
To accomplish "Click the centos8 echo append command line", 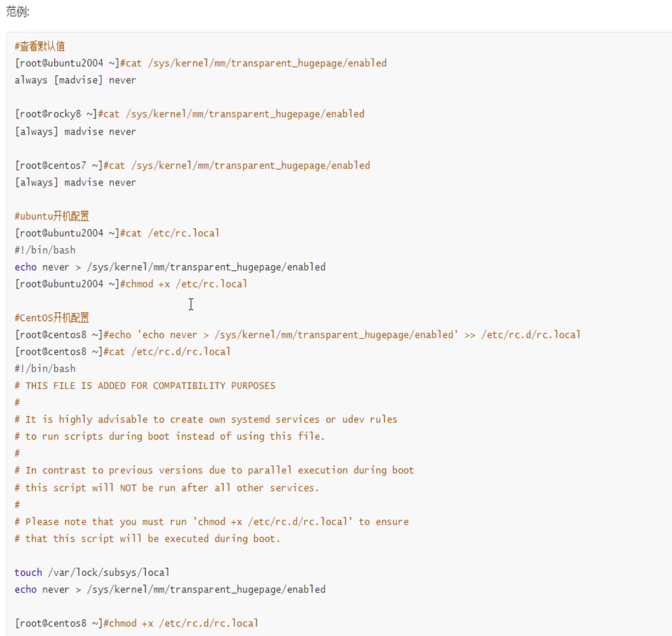I will click(x=297, y=335).
